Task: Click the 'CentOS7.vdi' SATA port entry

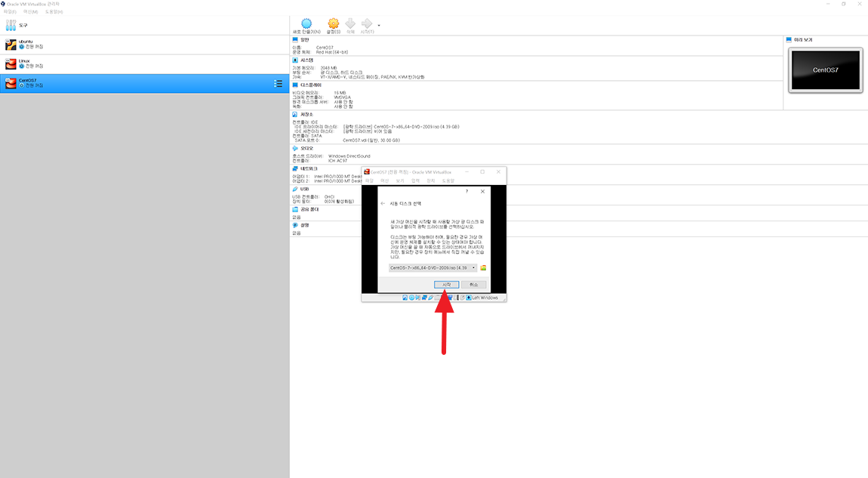Action: [x=371, y=140]
